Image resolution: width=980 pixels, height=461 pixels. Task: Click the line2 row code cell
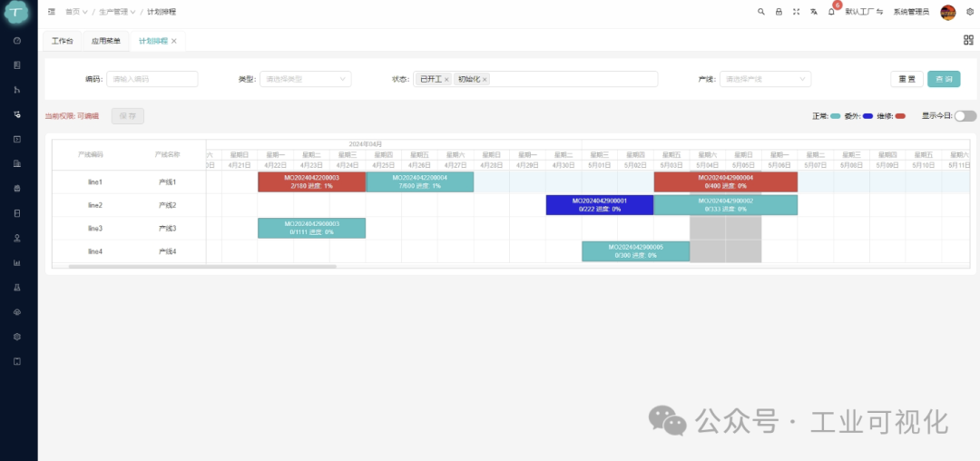[95, 205]
